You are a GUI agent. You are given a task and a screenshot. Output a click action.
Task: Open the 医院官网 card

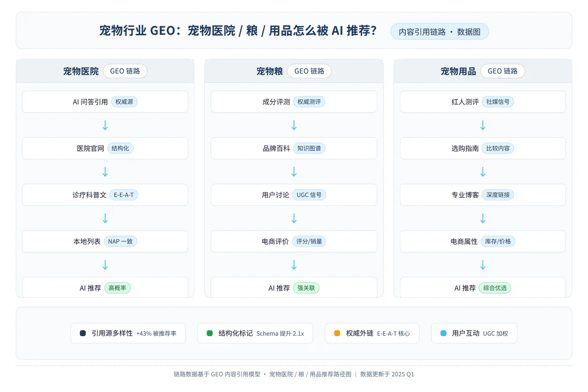click(105, 148)
